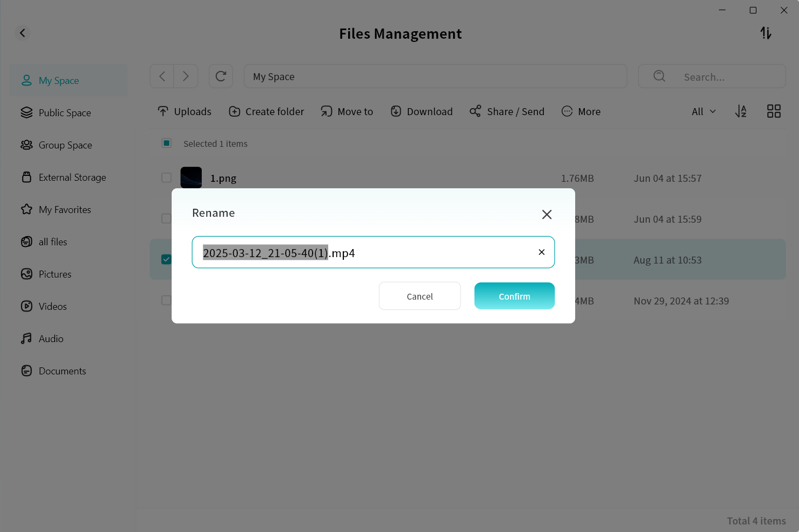Confirm the file rename
799x532 pixels.
point(514,296)
